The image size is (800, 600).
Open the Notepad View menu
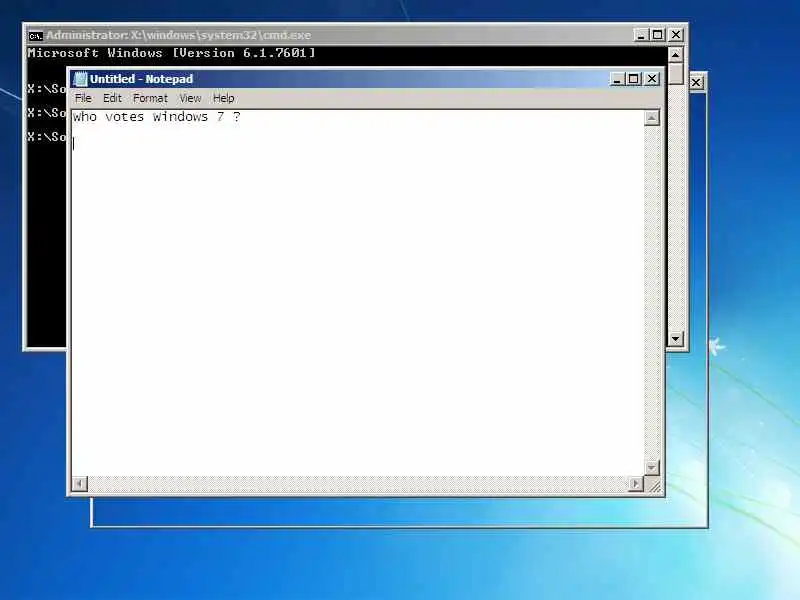[190, 98]
